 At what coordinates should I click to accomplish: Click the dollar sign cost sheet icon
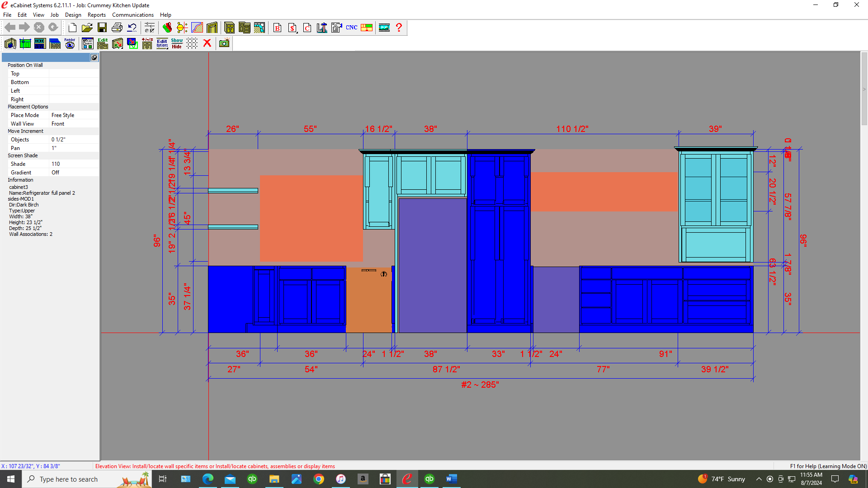(292, 28)
